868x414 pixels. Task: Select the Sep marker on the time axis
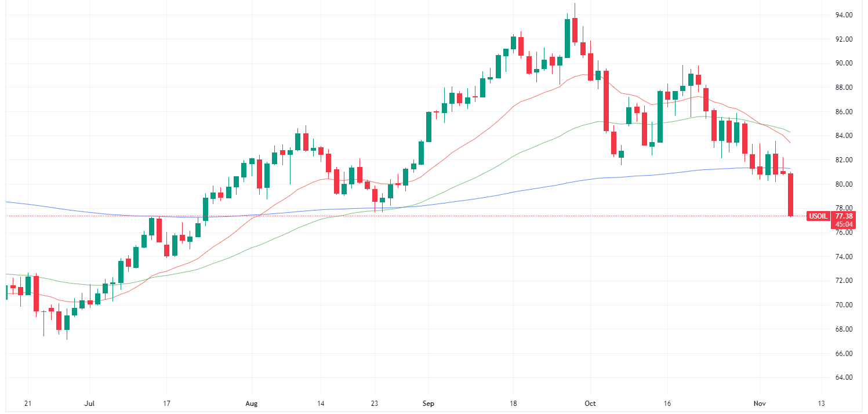[x=428, y=403]
